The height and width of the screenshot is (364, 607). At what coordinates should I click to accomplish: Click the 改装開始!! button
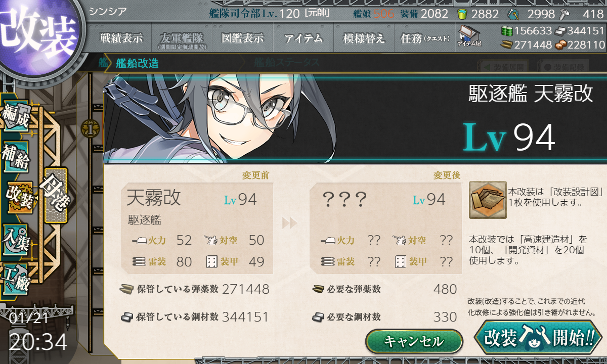(x=538, y=338)
